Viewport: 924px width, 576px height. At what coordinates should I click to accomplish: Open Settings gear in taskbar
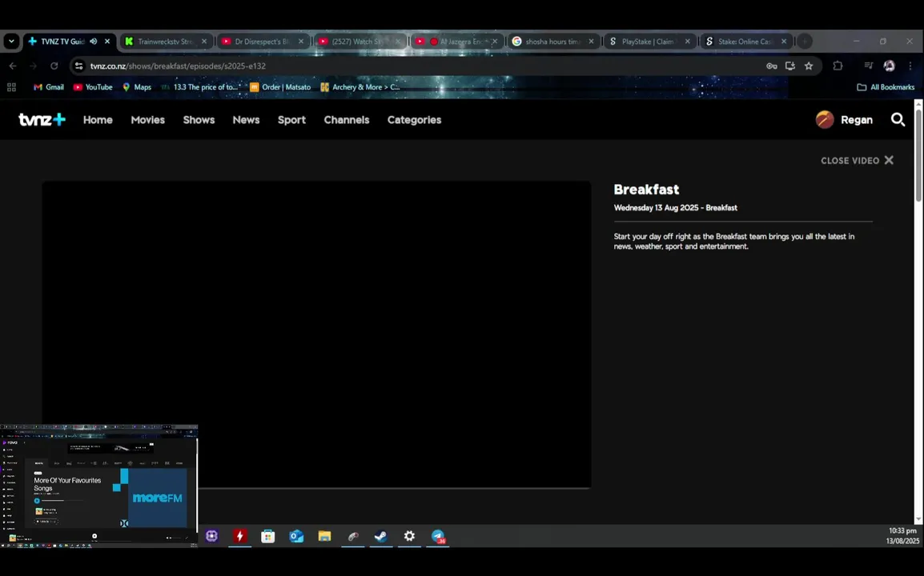[409, 536]
